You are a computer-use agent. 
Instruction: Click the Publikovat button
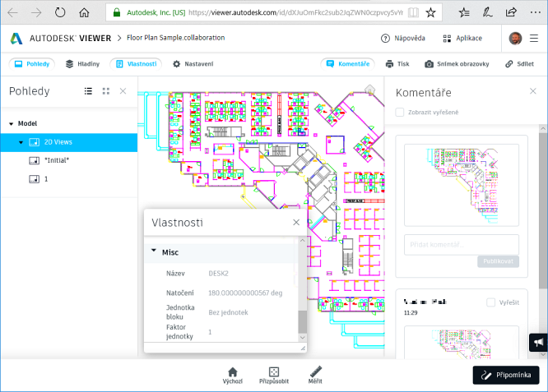tap(498, 261)
